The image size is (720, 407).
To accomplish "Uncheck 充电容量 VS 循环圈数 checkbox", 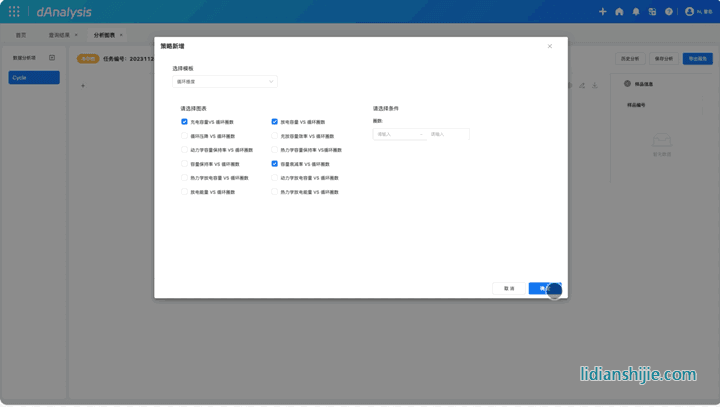I will pyautogui.click(x=184, y=122).
